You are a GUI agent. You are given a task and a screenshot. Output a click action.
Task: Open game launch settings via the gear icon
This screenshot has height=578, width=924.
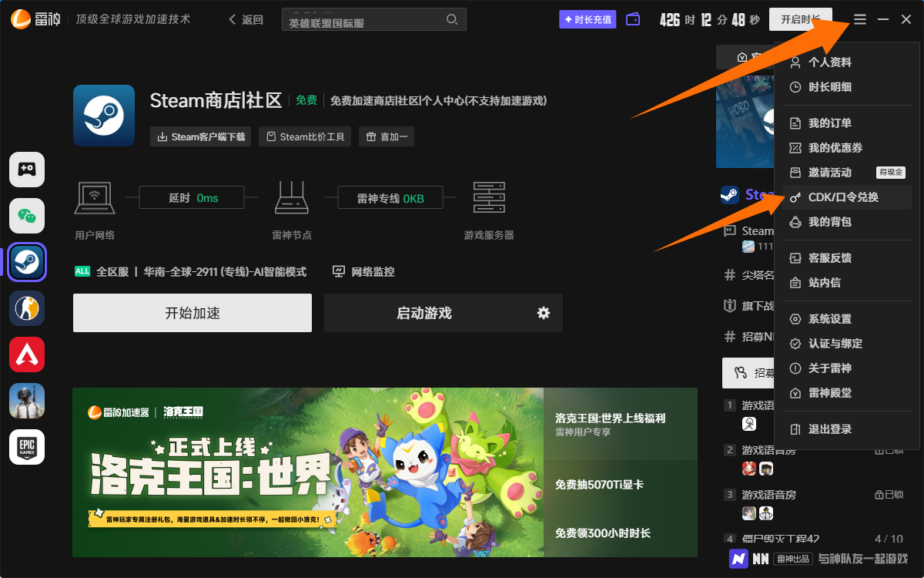point(543,313)
